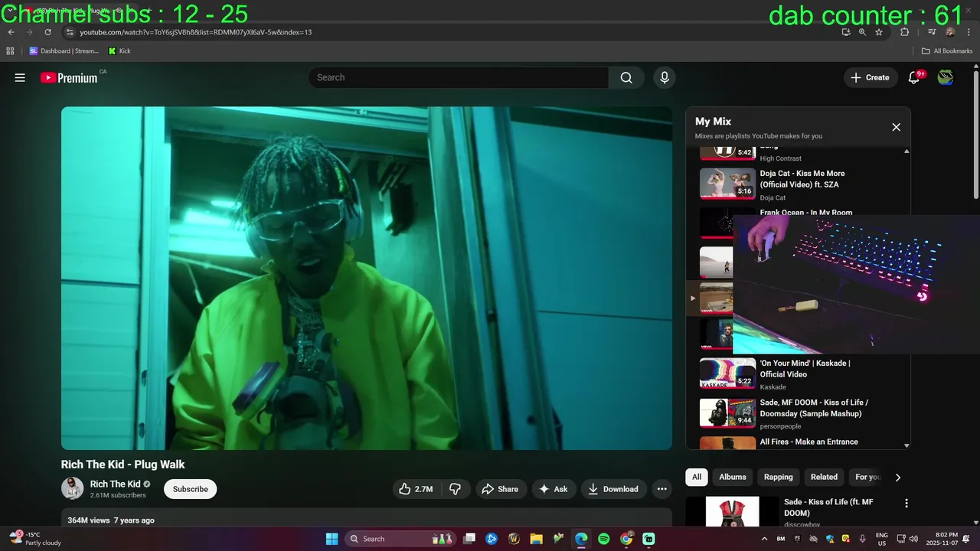Image resolution: width=980 pixels, height=551 pixels.
Task: Open options menu for Sade Kiss of Life
Action: pos(906,504)
